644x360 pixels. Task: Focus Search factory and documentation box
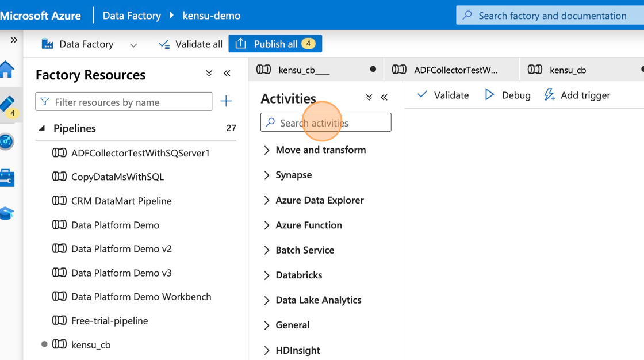point(550,16)
